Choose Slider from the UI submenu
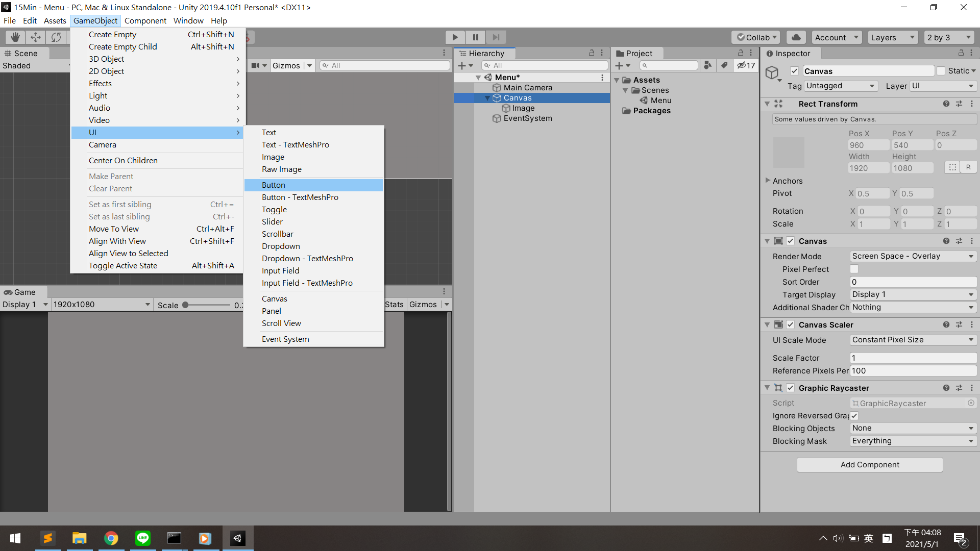The width and height of the screenshot is (980, 551). [x=272, y=221]
